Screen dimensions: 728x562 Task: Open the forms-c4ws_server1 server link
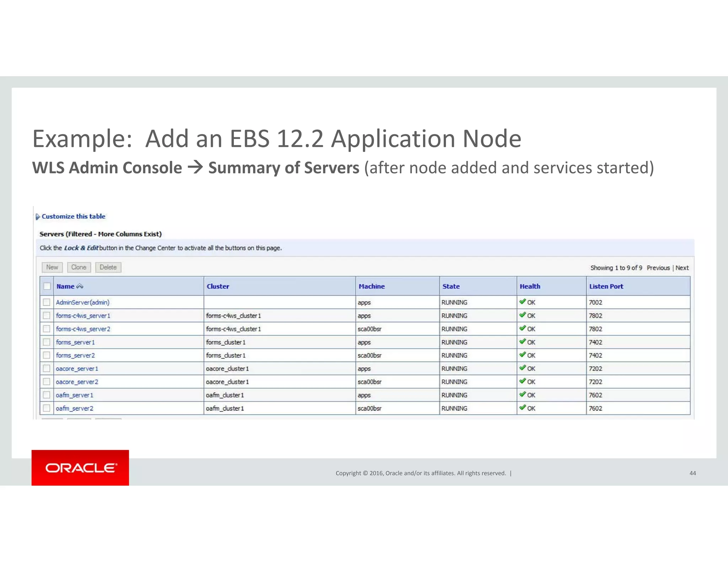[x=83, y=315]
